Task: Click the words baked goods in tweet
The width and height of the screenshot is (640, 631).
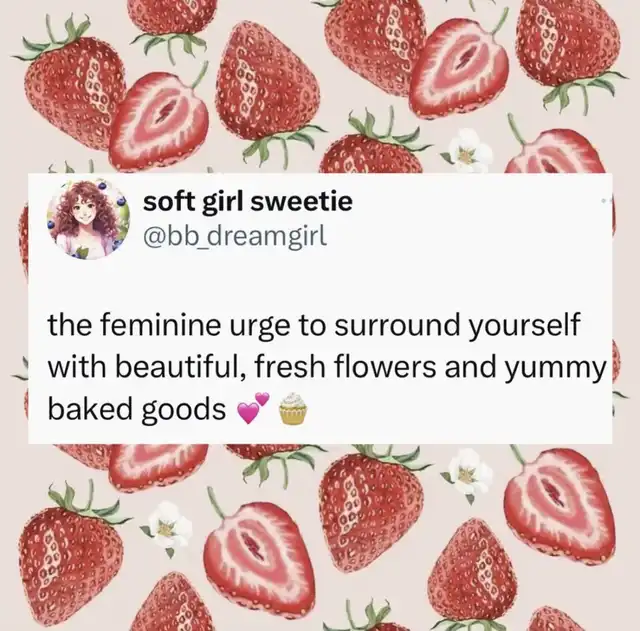Action: coord(137,409)
